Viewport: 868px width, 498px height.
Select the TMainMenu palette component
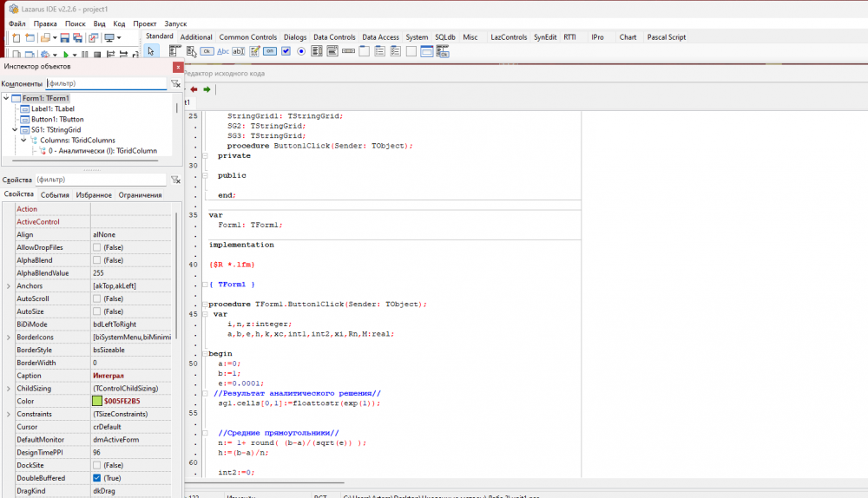click(174, 51)
